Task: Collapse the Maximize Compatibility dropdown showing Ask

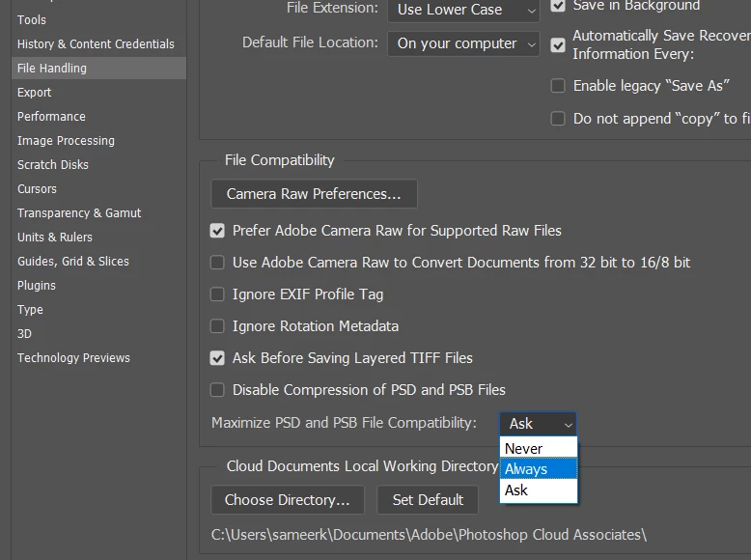Action: 538,424
